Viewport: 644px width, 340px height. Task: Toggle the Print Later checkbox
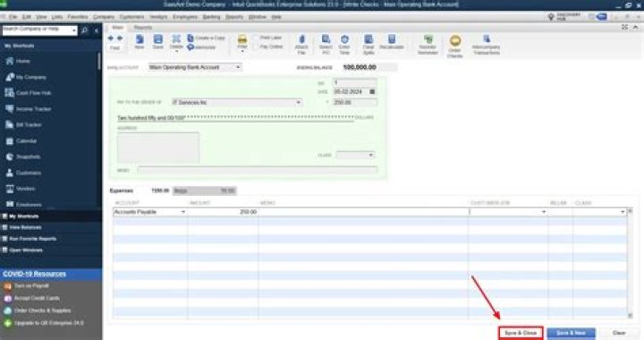tap(256, 38)
